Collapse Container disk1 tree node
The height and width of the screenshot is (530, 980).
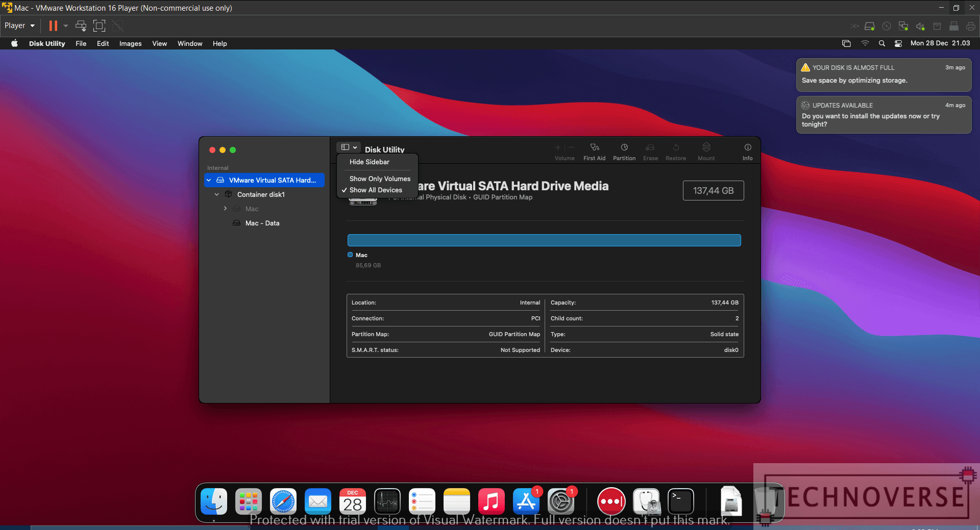coord(217,194)
